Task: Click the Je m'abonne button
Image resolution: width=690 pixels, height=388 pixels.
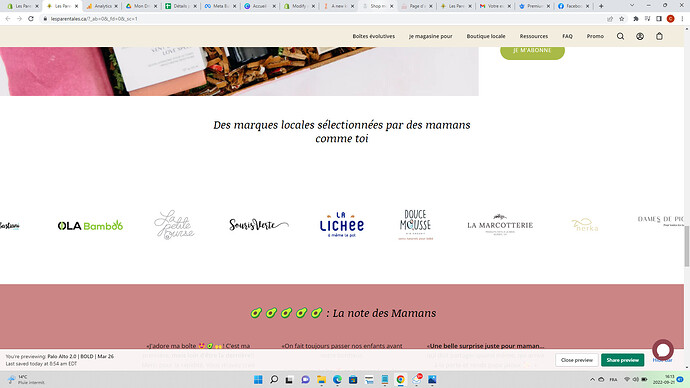Action: (532, 51)
